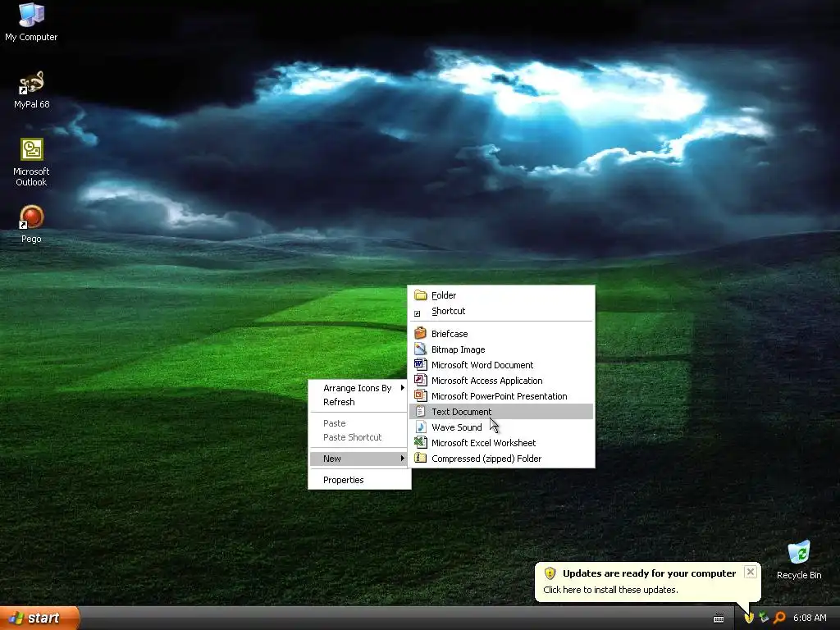
Task: Click the Bitmap Image paint icon
Action: point(421,349)
